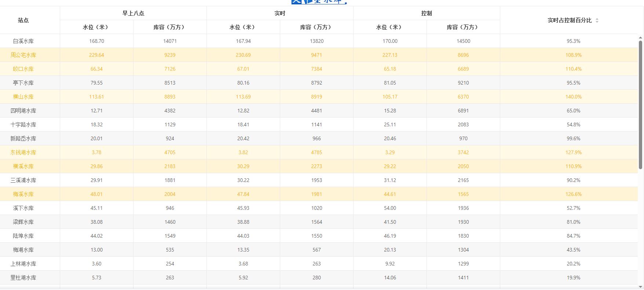Click 31.12 control level for 三溪浦水库

click(x=390, y=180)
